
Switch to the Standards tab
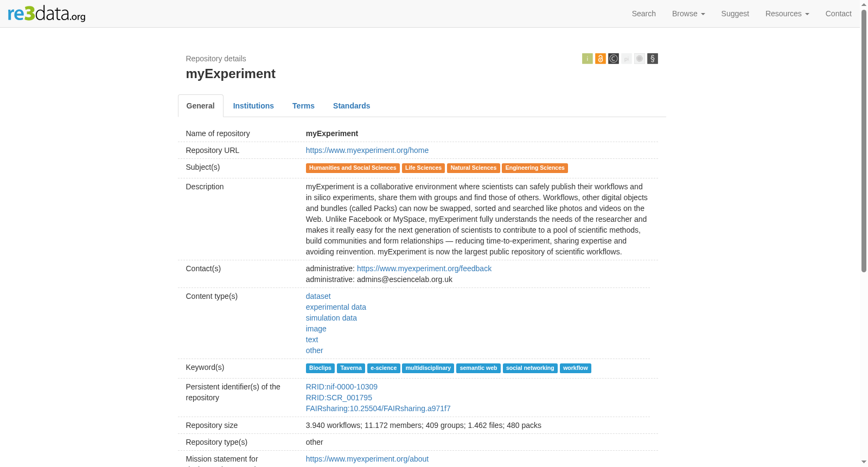(352, 106)
